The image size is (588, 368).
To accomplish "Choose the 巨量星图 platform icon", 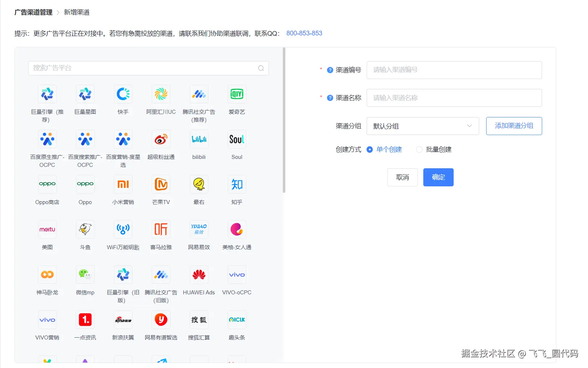I will pos(85,94).
